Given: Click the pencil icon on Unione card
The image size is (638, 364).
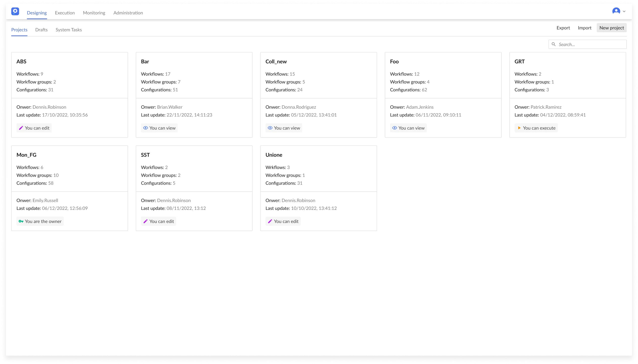Looking at the screenshot, I should (270, 221).
